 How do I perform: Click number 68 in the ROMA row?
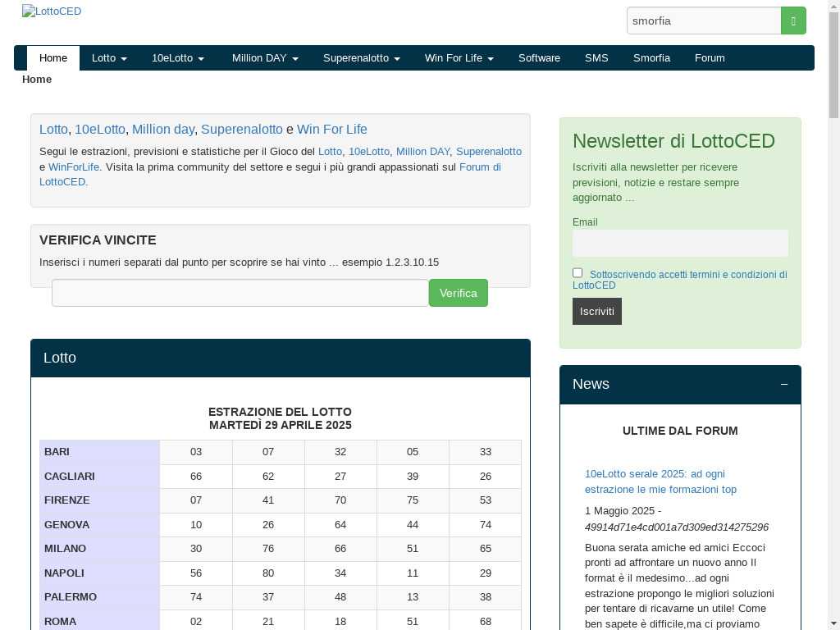click(486, 622)
